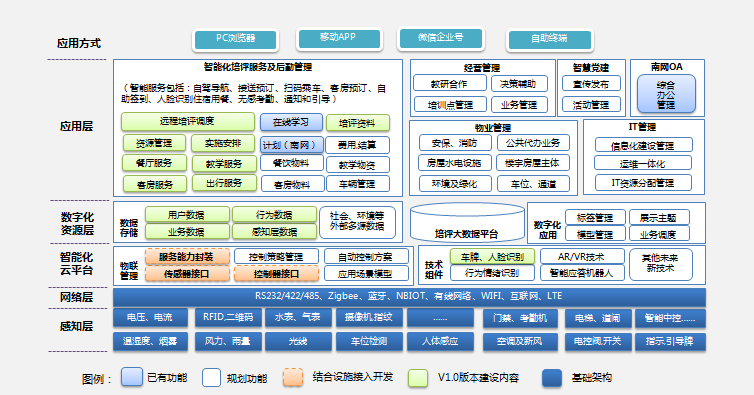Click the 信息化建设管理 box

[x=643, y=145]
